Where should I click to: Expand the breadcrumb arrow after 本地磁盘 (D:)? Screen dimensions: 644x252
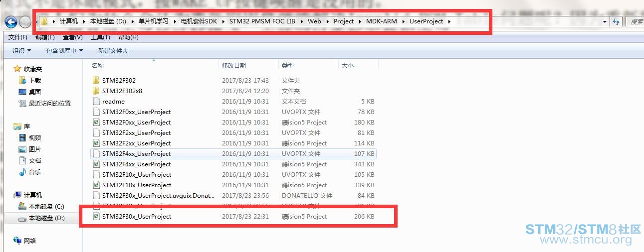(131, 21)
